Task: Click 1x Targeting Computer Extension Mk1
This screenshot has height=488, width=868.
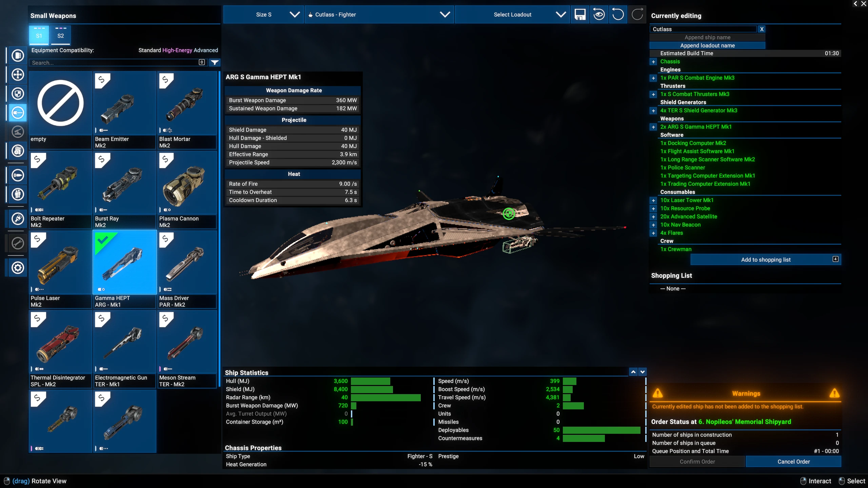Action: coord(707,176)
